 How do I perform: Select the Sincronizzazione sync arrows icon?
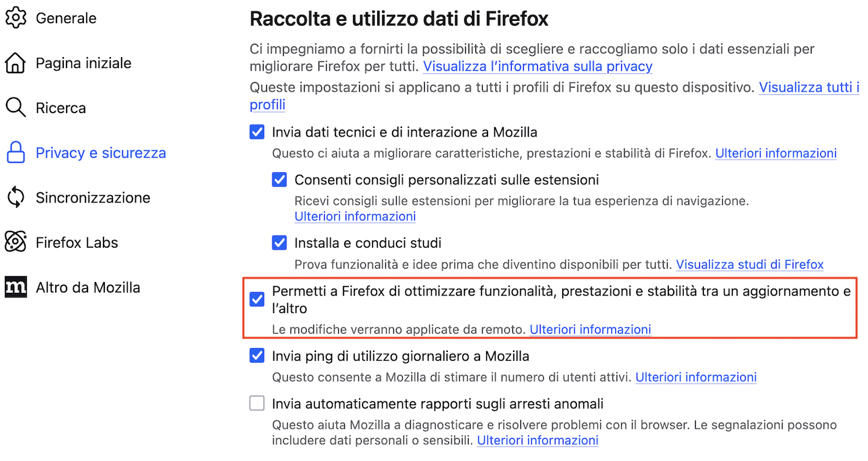(x=15, y=197)
